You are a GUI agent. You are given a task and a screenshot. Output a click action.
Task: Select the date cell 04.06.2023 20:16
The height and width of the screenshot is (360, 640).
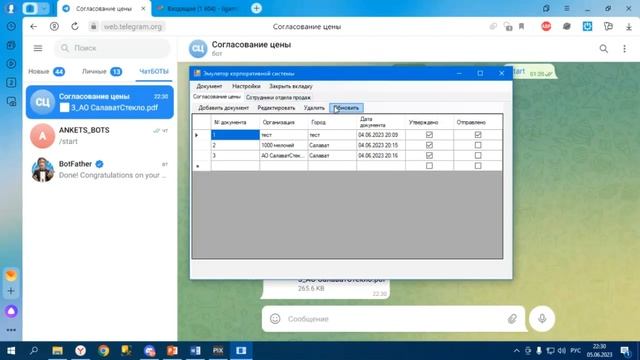[x=380, y=156]
